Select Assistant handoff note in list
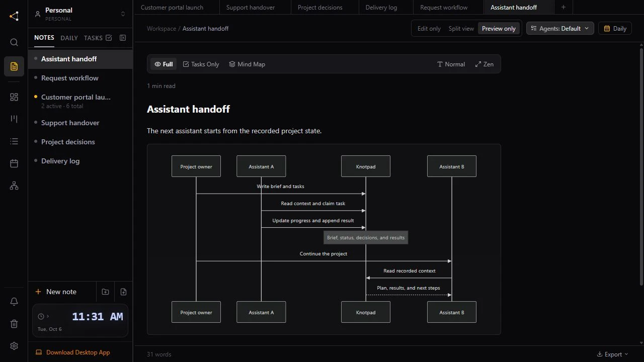Viewport: 644px width, 362px height. (80, 59)
